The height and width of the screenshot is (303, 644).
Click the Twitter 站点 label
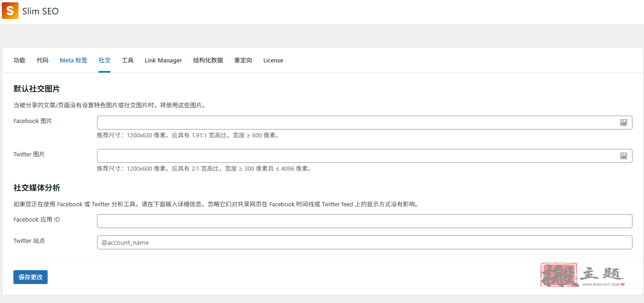coord(29,241)
